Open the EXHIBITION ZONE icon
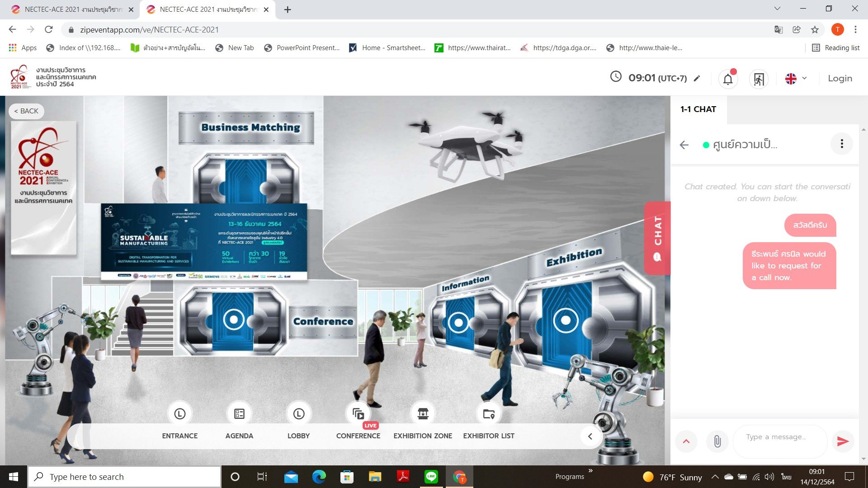This screenshot has width=868, height=488. pos(423,413)
